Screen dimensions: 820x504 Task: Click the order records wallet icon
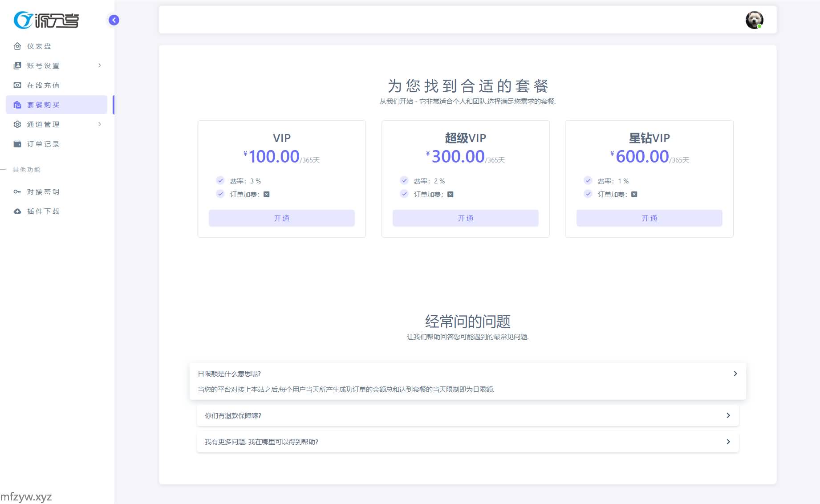pos(17,144)
